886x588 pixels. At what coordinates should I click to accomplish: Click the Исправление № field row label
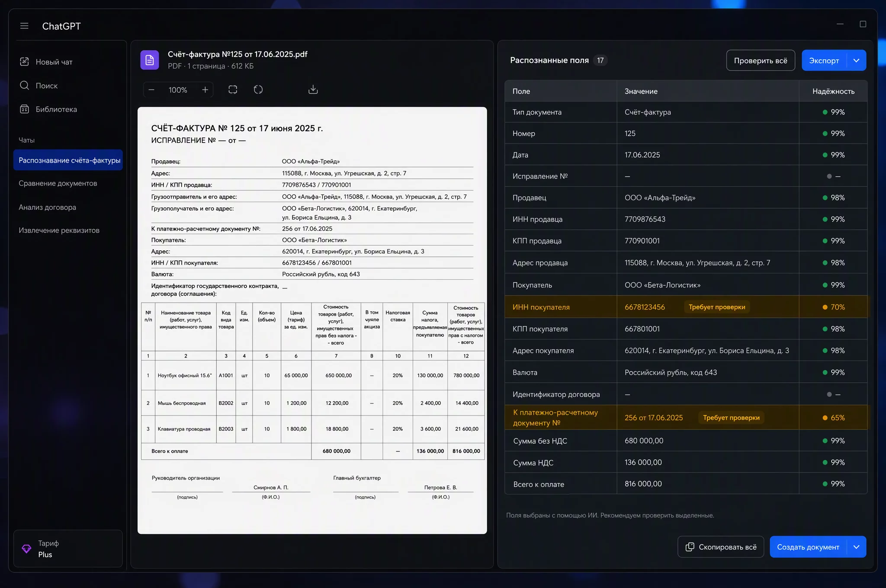click(x=540, y=176)
